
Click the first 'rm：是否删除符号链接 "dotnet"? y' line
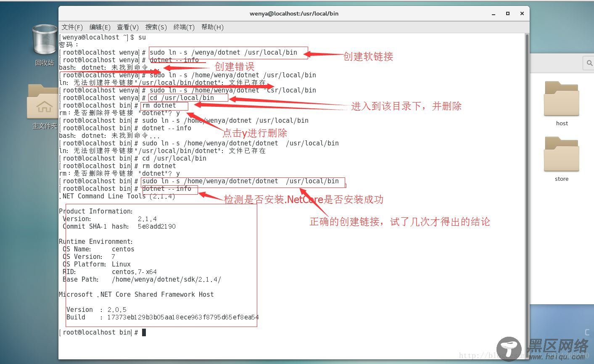tap(119, 113)
